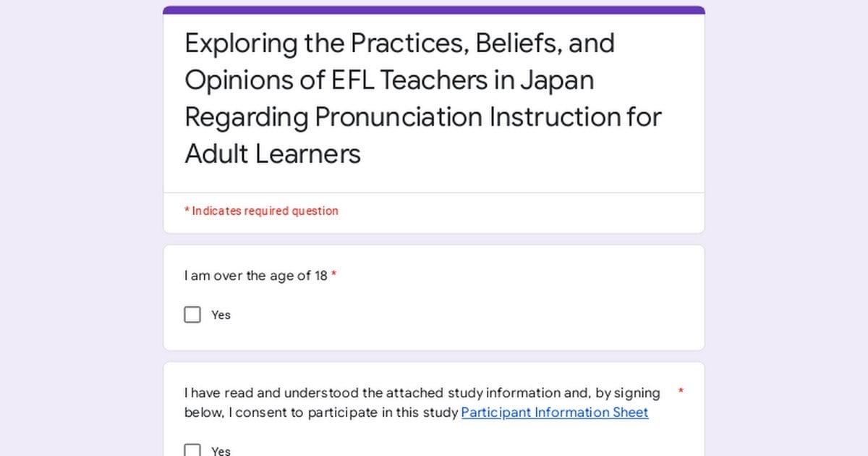Click asterisk before 'Indicates required question'
Image resolution: width=868 pixels, height=456 pixels.
point(187,211)
